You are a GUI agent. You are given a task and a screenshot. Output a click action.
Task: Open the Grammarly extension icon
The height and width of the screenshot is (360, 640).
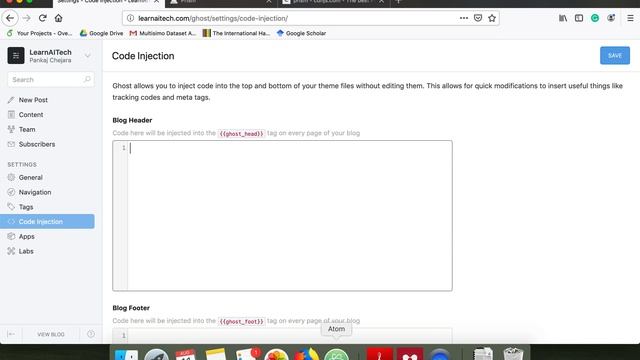[595, 18]
